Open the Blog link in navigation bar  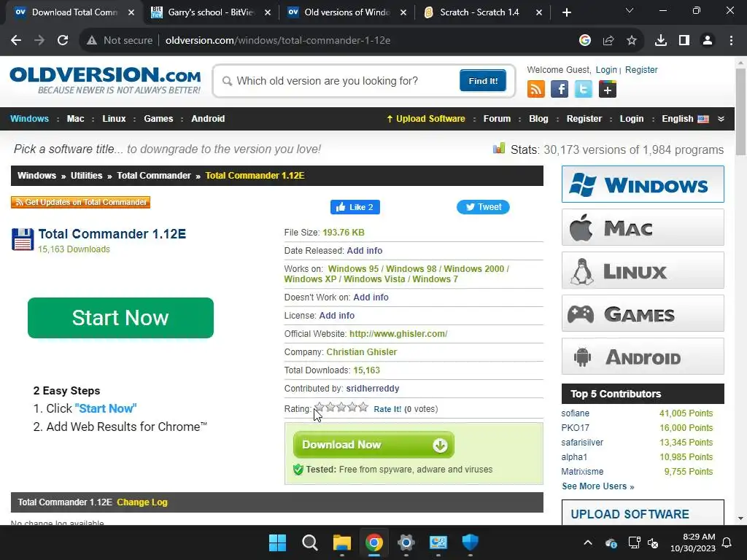(538, 119)
